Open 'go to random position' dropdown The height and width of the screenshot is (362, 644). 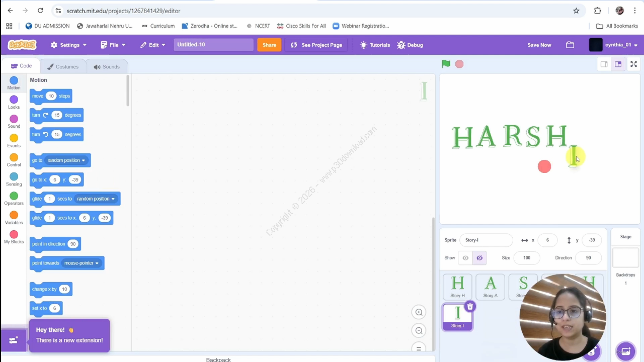(66, 160)
